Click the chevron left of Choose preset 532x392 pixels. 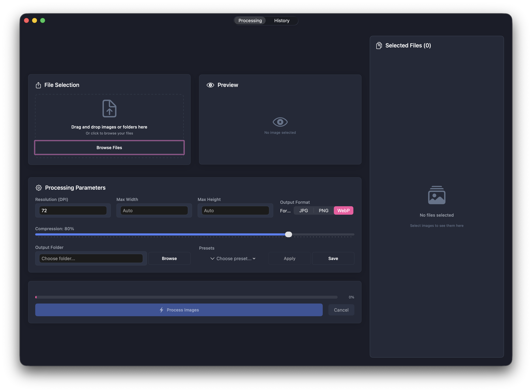(x=212, y=259)
